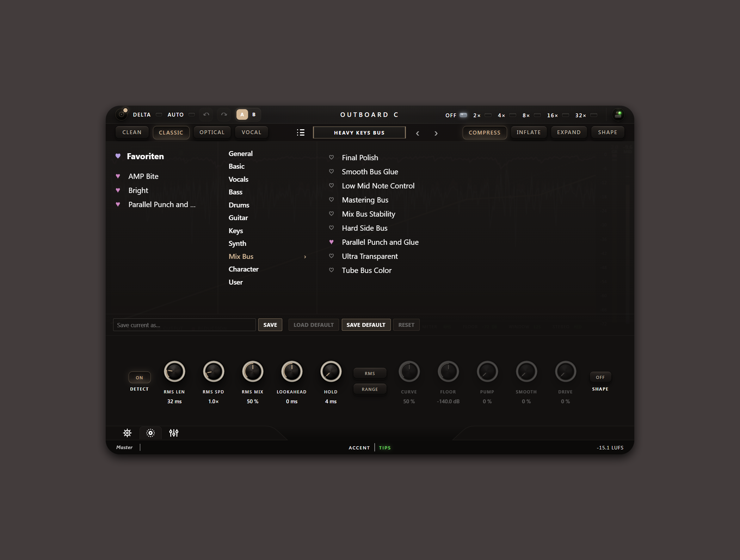Open the gear settings panel icon
Screen dimensions: 740x560
[x=127, y=433]
